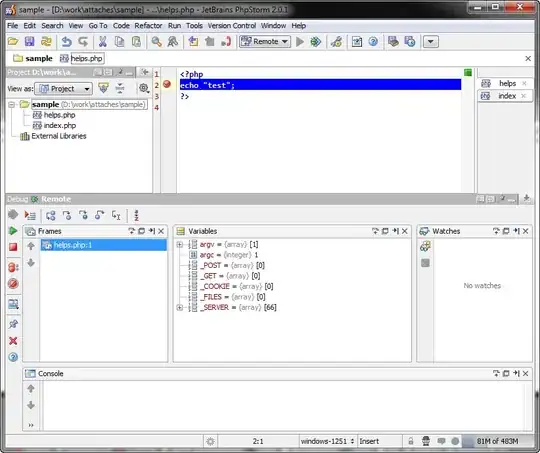540x453 pixels.
Task: Click the Mute Breakpoints icon
Action: coord(13,284)
